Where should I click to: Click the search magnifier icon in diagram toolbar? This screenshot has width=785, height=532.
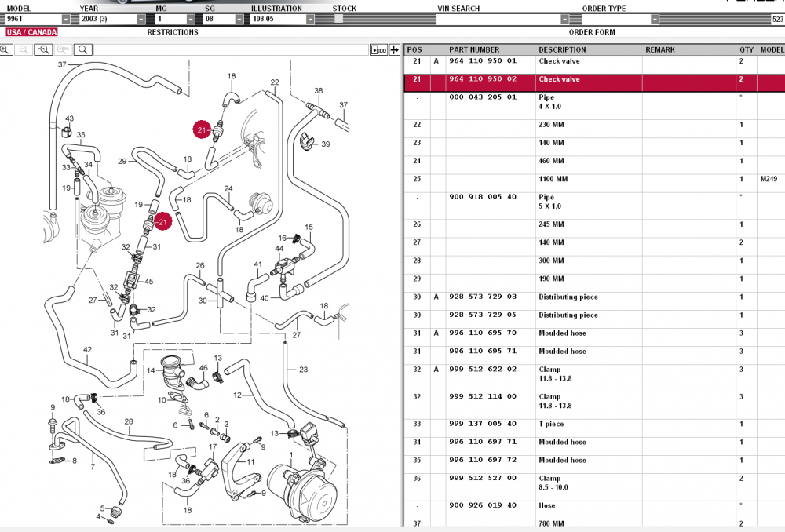82,49
